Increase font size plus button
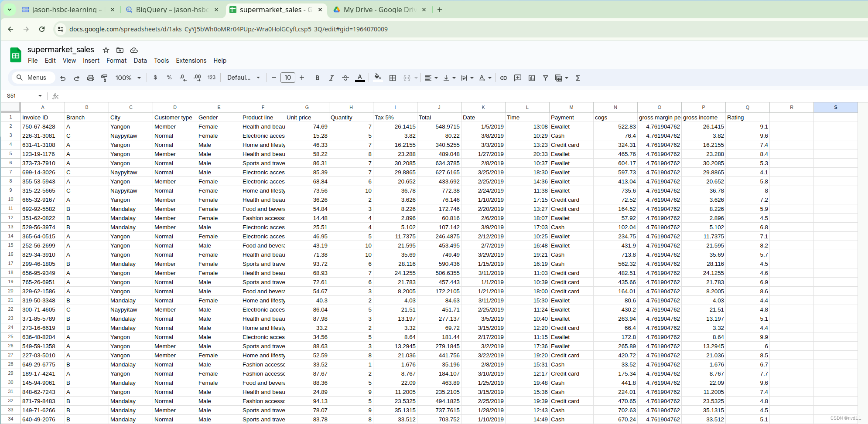 click(302, 78)
